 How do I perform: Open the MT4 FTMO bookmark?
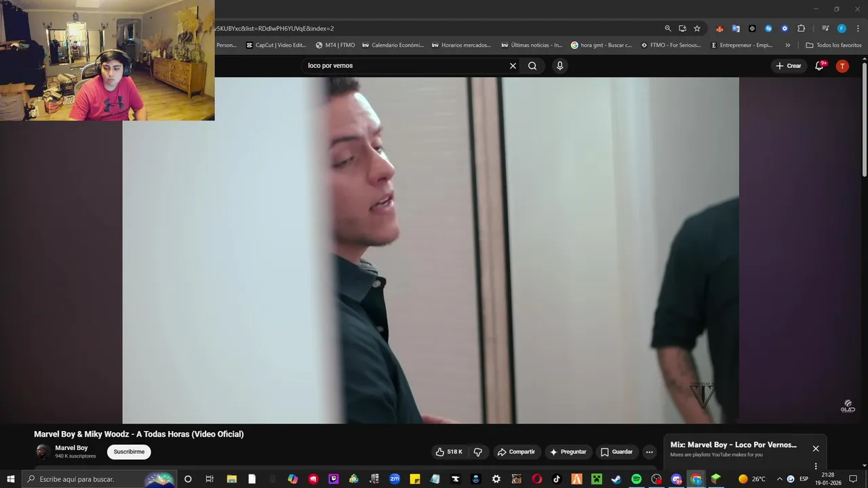tap(336, 45)
